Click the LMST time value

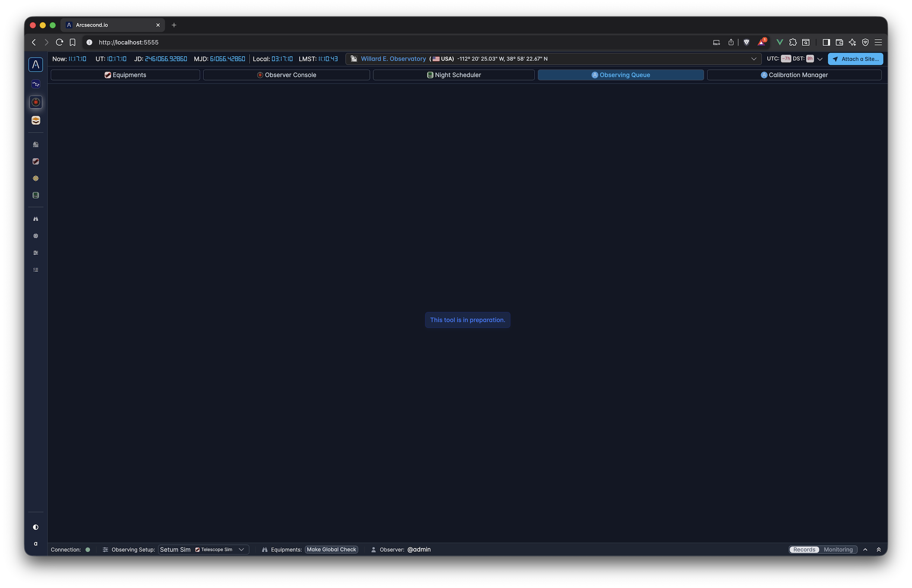point(328,59)
